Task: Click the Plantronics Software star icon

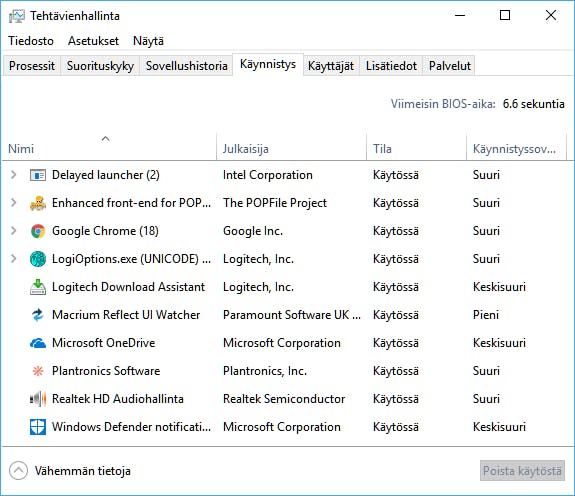Action: click(x=38, y=371)
